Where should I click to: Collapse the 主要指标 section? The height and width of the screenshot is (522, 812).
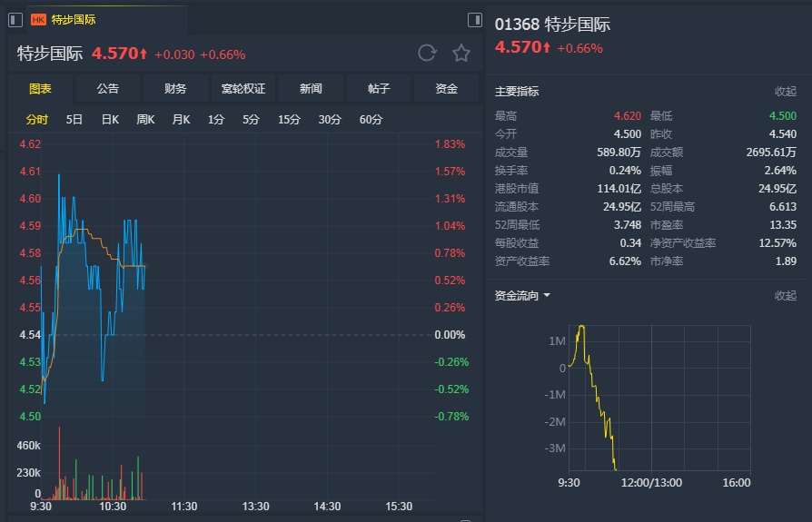coord(785,92)
